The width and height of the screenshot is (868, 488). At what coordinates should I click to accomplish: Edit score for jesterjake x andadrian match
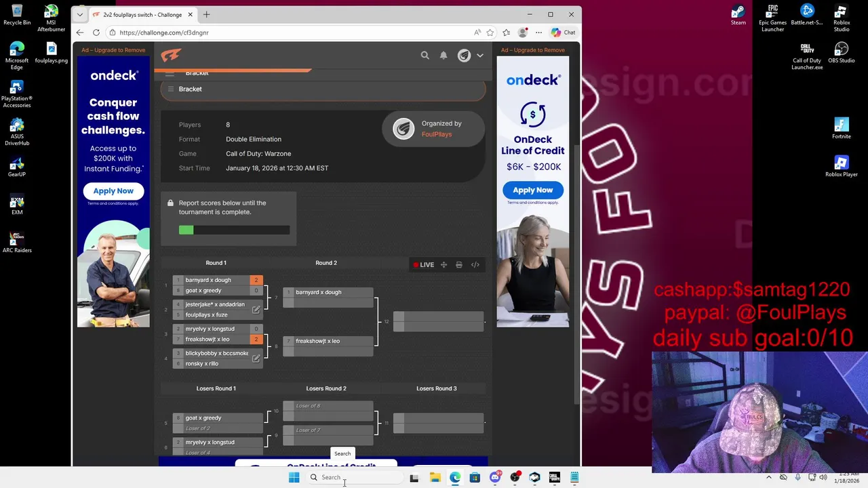(x=256, y=310)
